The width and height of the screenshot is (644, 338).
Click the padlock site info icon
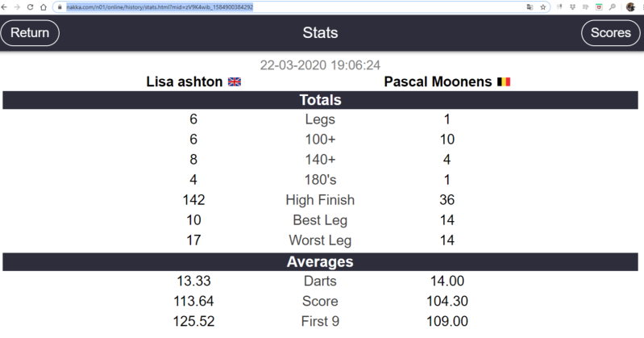[60, 6]
